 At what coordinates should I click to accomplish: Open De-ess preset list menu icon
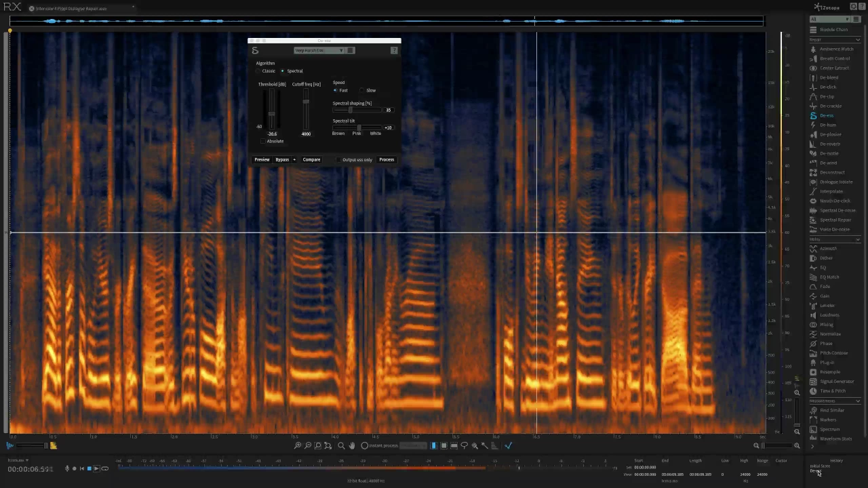tap(350, 50)
